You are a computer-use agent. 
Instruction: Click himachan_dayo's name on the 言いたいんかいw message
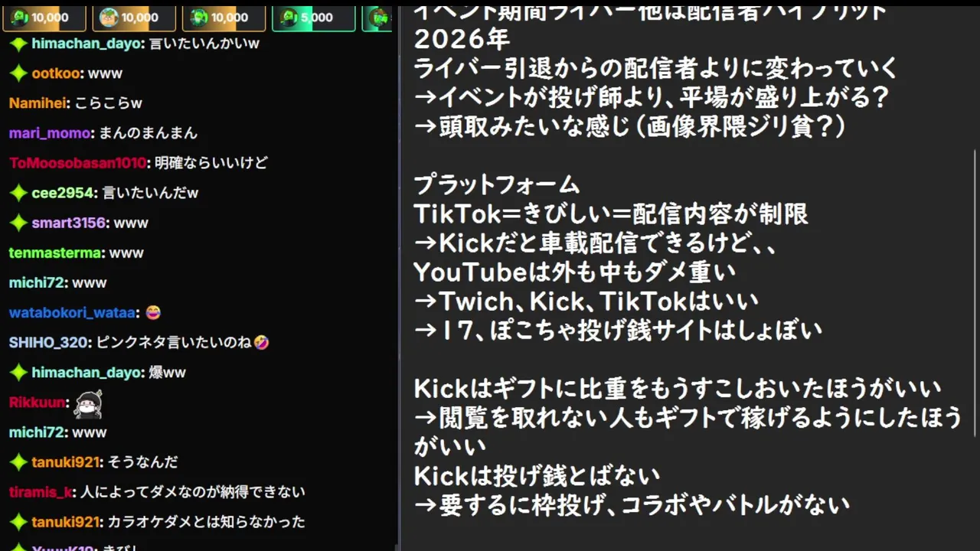point(87,44)
